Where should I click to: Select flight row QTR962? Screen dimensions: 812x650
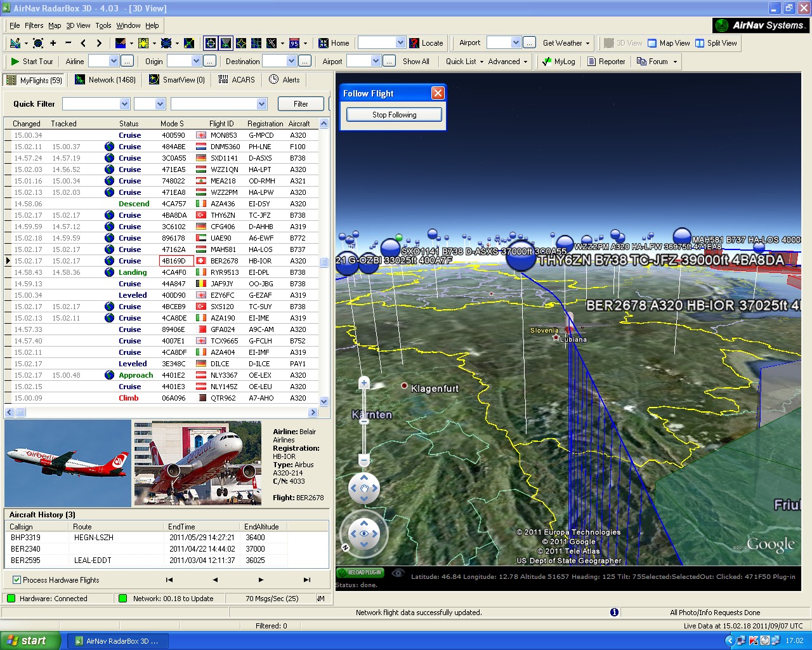click(162, 398)
